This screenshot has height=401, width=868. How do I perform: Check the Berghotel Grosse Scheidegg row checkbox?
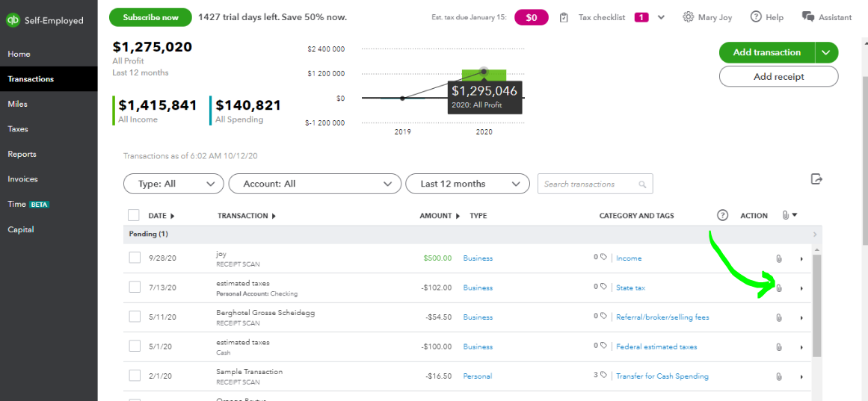point(135,317)
